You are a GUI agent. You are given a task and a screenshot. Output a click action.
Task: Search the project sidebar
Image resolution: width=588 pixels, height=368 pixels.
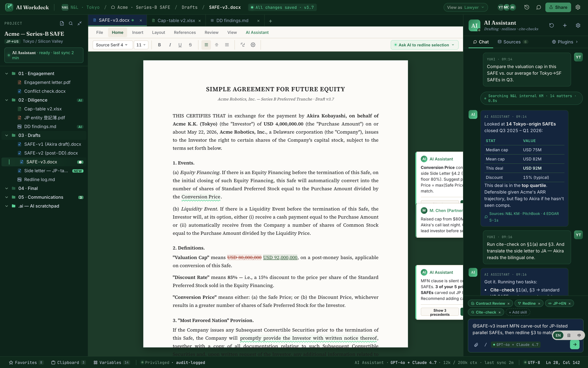(71, 23)
